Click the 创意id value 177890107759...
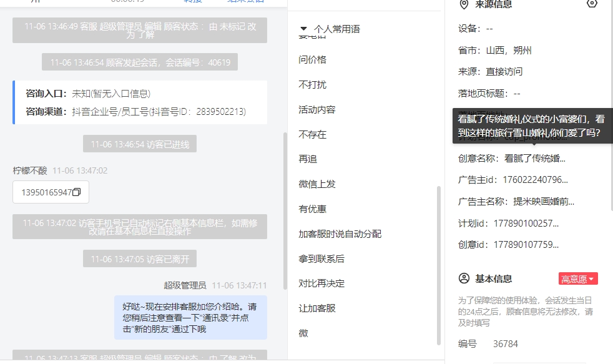The height and width of the screenshot is (364, 613). click(526, 245)
